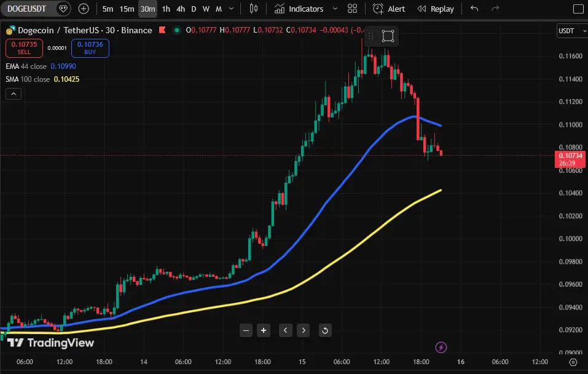The height and width of the screenshot is (374, 588).
Task: Switch to the 5m timeframe
Action: coord(108,9)
